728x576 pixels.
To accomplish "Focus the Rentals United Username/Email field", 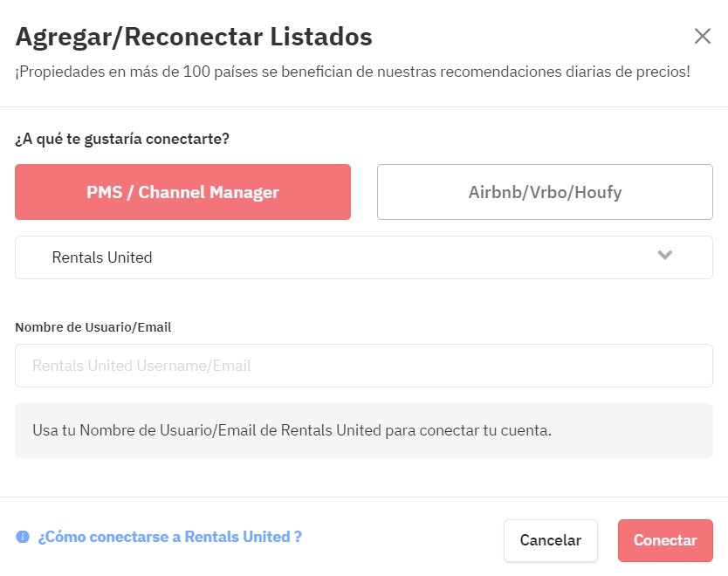I will (x=363, y=366).
